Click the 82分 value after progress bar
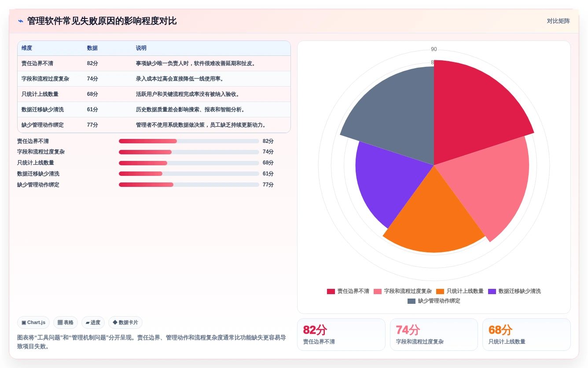Screen dimensions: 588x368 click(x=268, y=141)
